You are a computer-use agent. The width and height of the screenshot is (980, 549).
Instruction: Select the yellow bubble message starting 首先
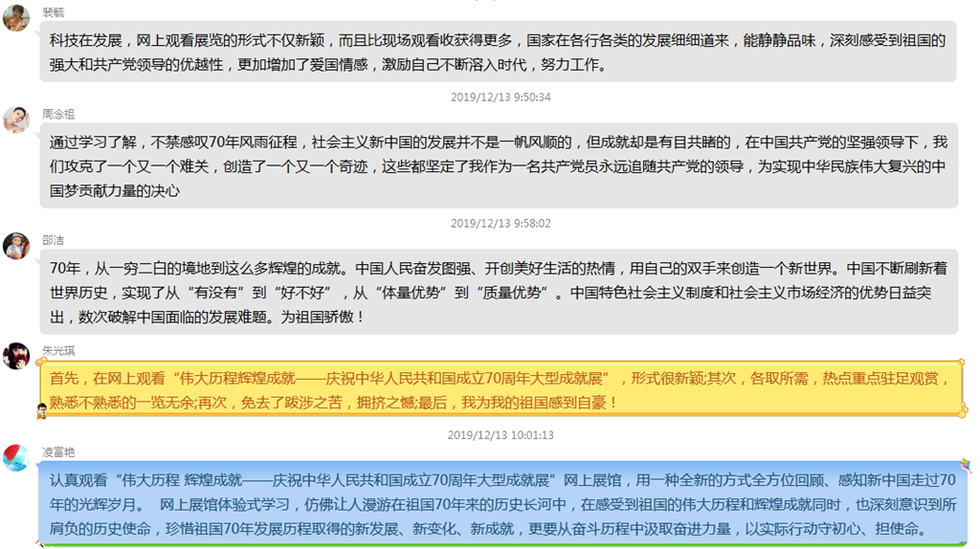coord(501,388)
